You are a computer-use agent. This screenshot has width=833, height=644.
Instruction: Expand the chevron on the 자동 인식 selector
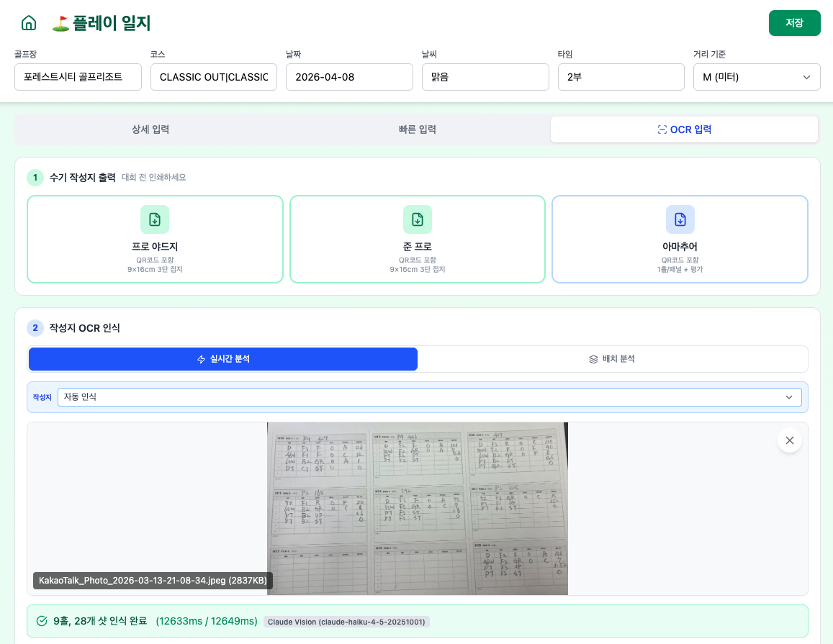(789, 397)
